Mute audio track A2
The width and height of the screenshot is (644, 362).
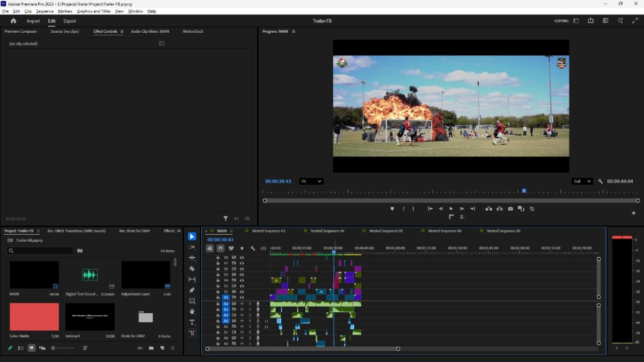[241, 304]
